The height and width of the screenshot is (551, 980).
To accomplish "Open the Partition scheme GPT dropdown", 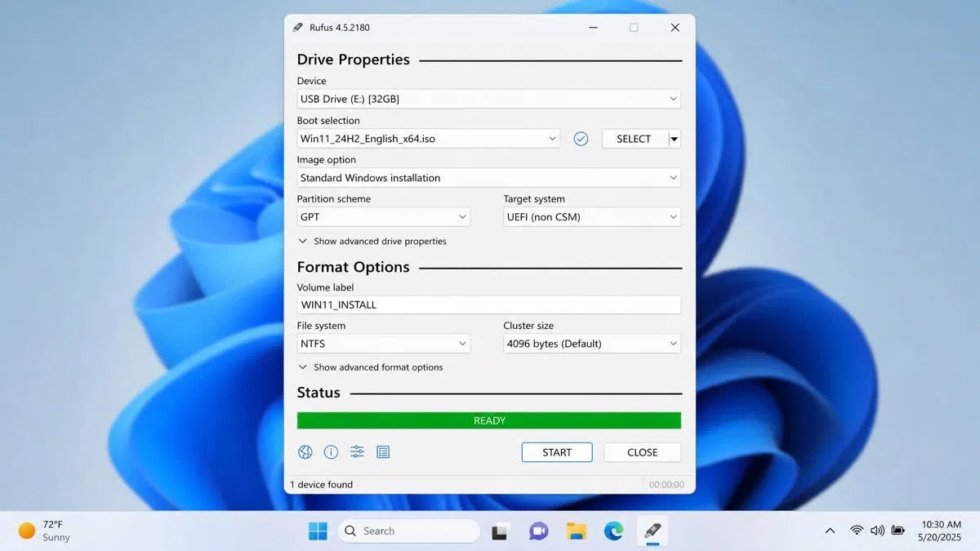I will point(383,217).
